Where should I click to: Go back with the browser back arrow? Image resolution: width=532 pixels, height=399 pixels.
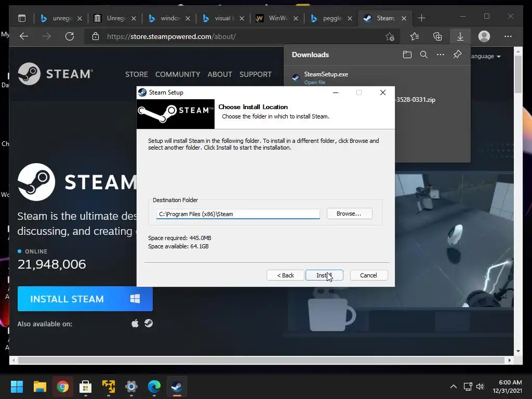click(24, 36)
